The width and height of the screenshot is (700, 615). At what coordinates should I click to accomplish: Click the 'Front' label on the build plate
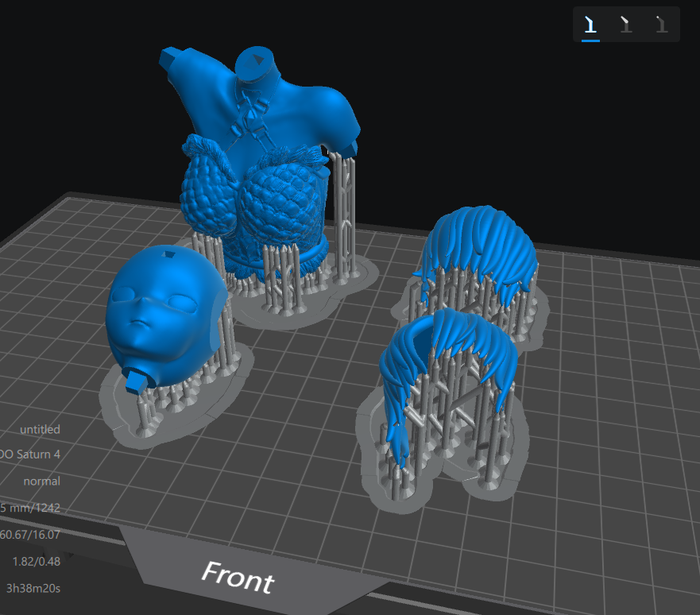238,578
